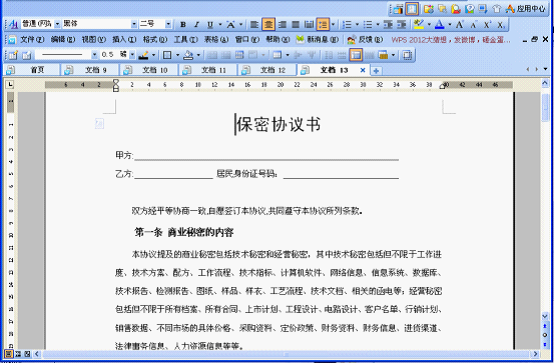The image size is (554, 363).
Task: Apply subscript formatting
Action: pos(501,24)
